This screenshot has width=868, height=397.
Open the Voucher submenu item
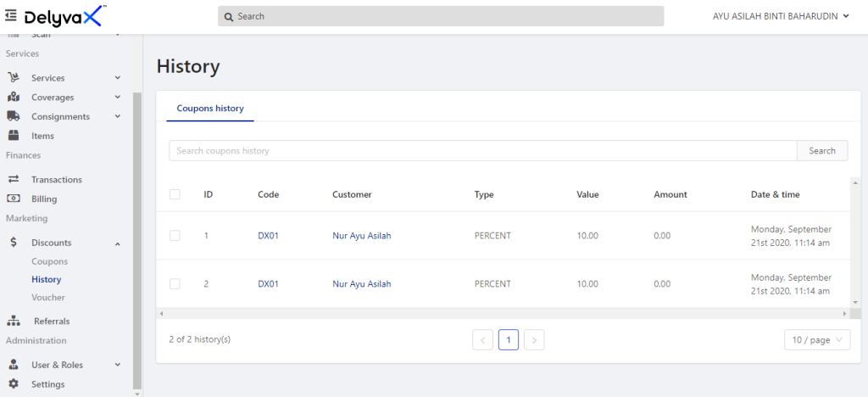48,298
